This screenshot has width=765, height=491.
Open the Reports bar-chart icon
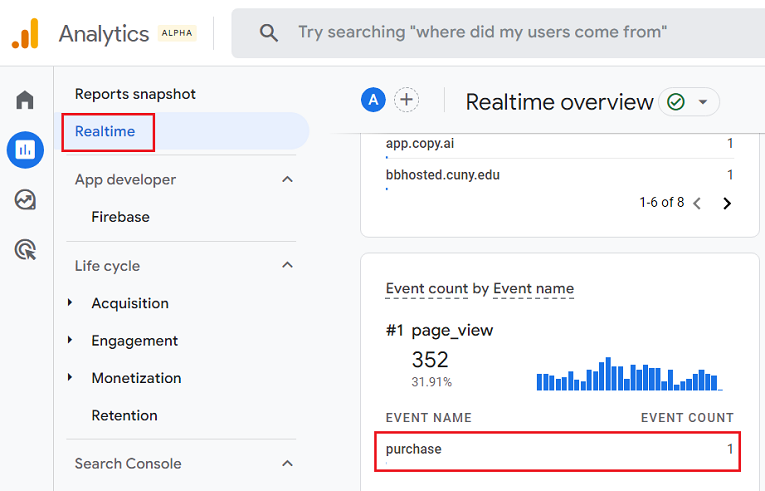(25, 150)
